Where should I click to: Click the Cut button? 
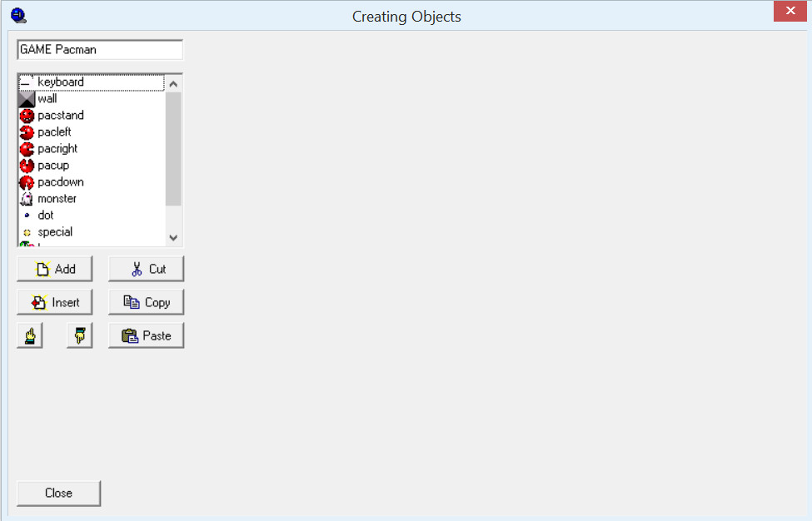tap(146, 269)
